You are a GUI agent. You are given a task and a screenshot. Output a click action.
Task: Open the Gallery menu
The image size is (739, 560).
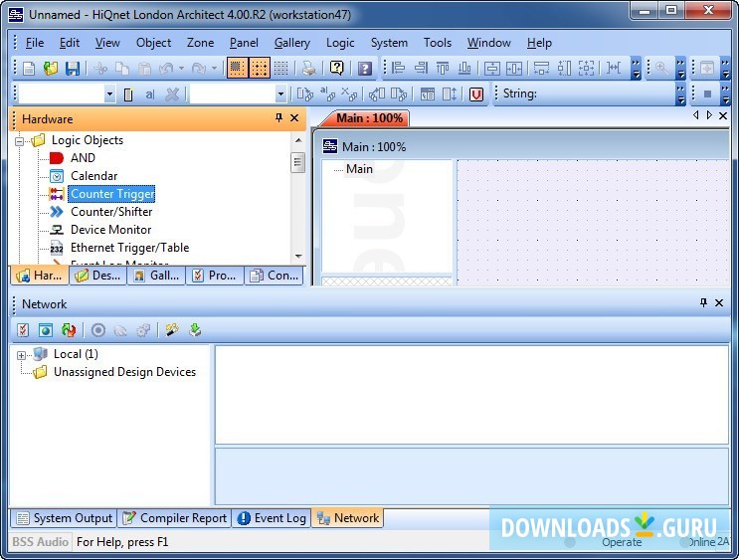292,43
